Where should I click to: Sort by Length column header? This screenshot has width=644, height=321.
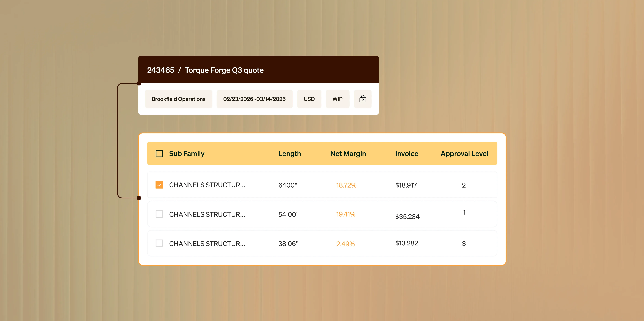pyautogui.click(x=289, y=153)
